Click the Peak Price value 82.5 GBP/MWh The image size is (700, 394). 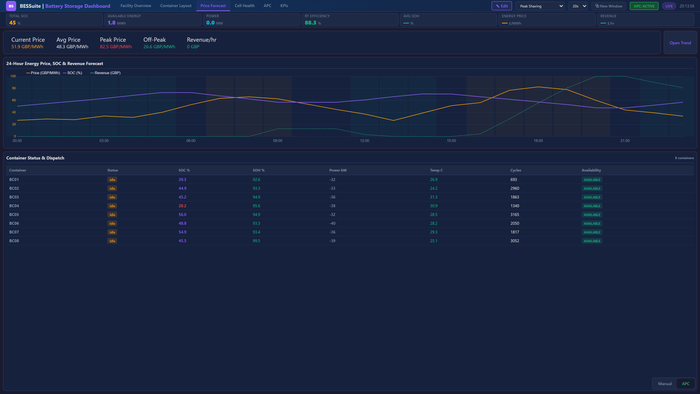[x=116, y=47]
